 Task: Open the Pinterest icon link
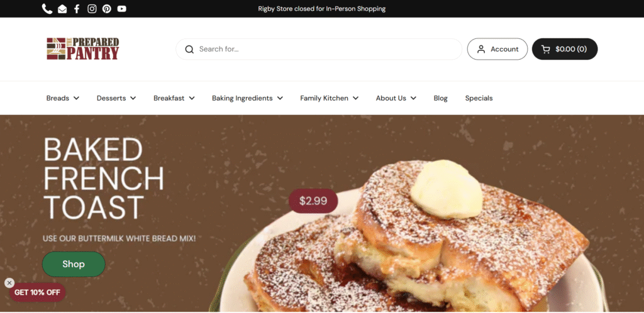click(107, 9)
